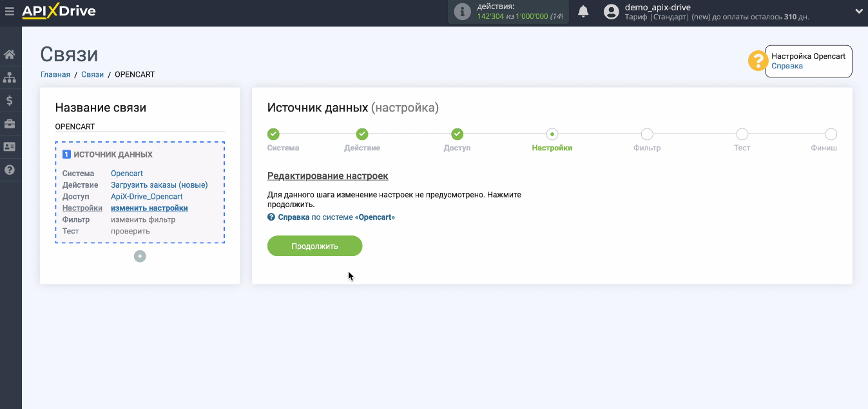The image size is (868, 409).
Task: Go to the Система step
Action: 273,134
